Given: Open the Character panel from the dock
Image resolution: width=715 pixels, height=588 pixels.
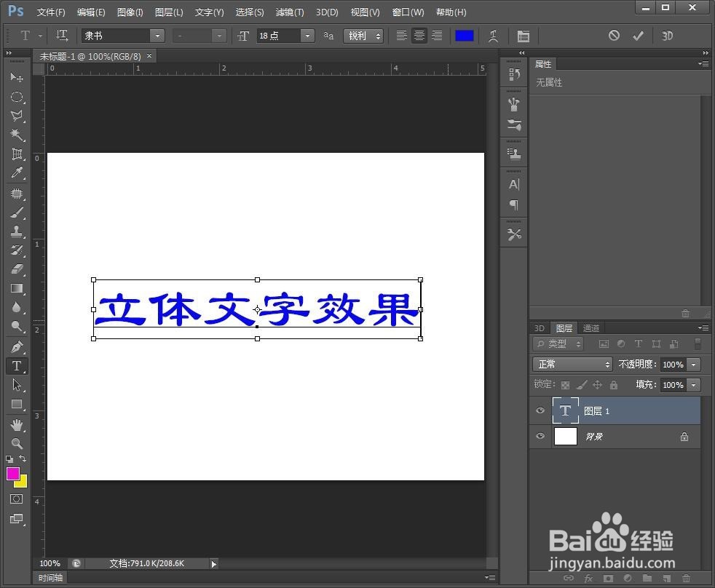Looking at the screenshot, I should pos(514,184).
